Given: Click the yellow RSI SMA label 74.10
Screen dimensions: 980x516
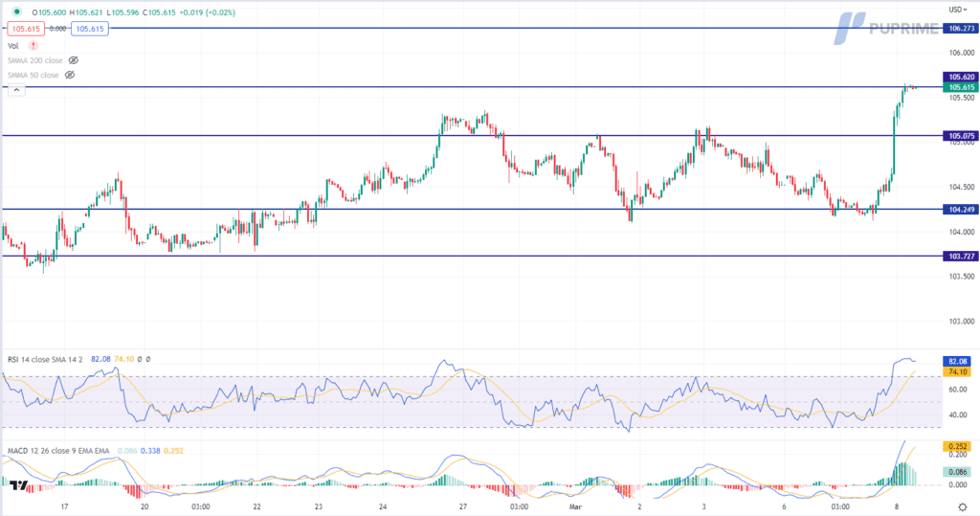Looking at the screenshot, I should (x=957, y=372).
